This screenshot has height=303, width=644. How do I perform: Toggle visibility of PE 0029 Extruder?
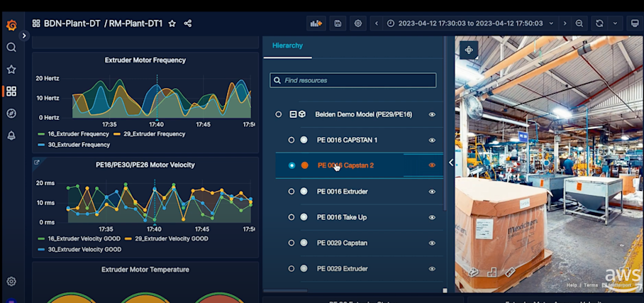pos(432,268)
